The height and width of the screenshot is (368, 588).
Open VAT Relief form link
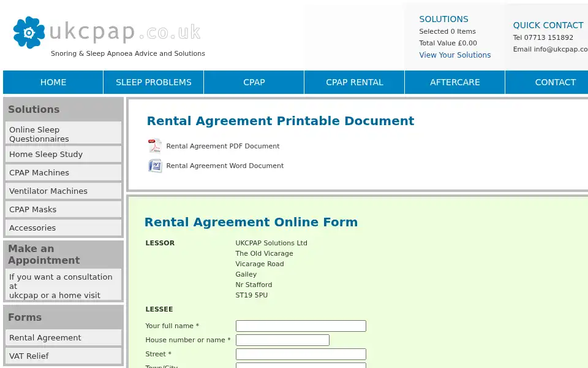63,356
